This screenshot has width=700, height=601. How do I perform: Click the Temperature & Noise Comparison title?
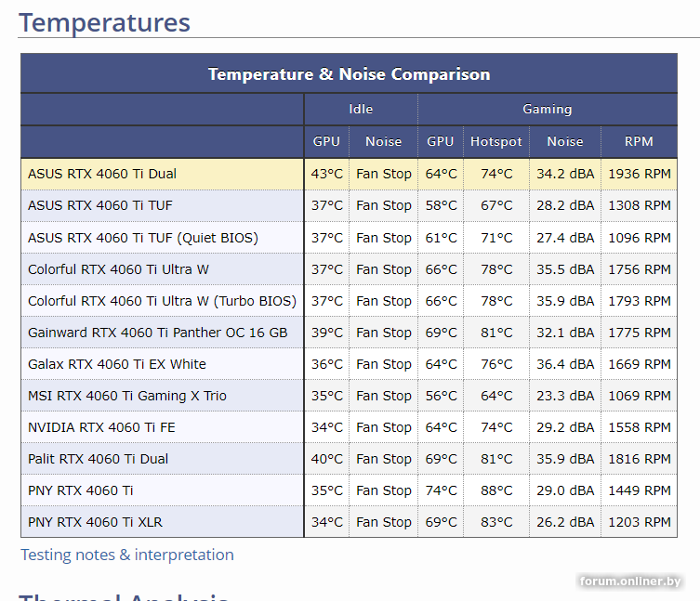pos(350,74)
